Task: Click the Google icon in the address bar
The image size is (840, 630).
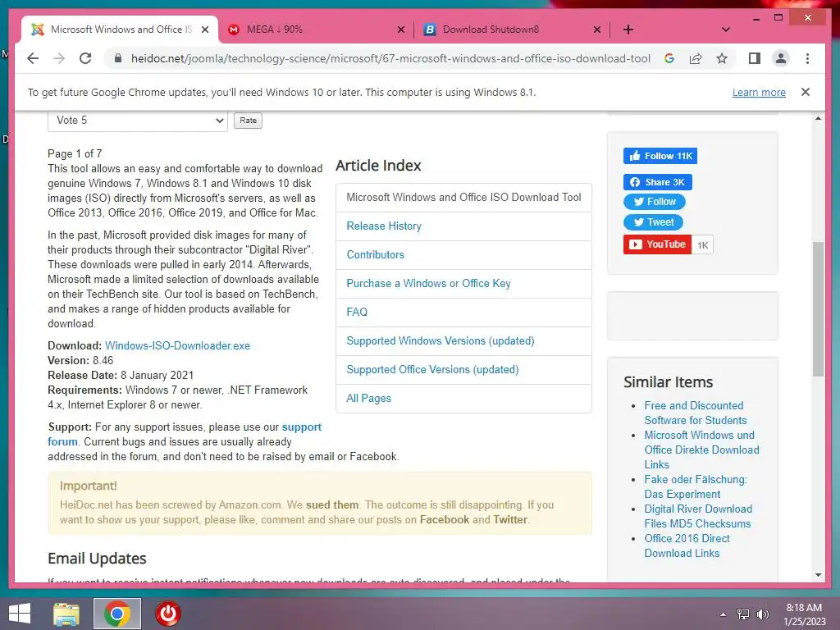Action: click(x=669, y=58)
